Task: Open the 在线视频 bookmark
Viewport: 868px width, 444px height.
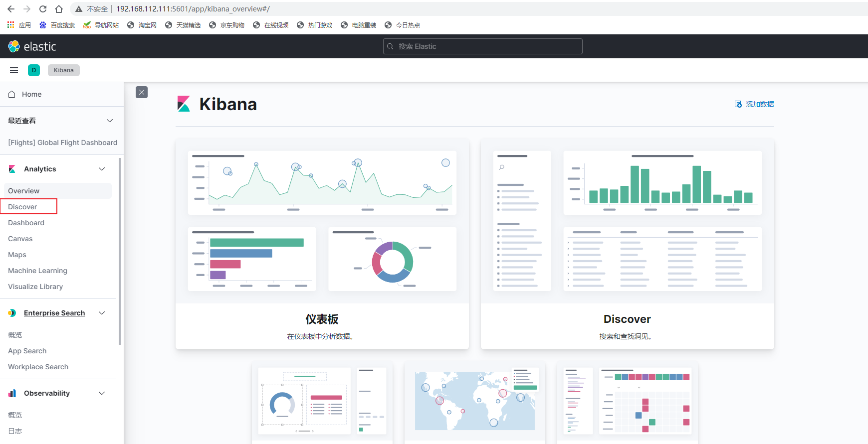Action: pyautogui.click(x=270, y=25)
